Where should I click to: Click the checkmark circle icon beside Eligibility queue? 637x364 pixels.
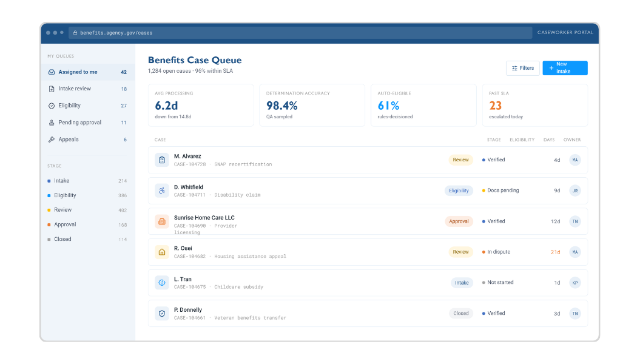(x=52, y=106)
